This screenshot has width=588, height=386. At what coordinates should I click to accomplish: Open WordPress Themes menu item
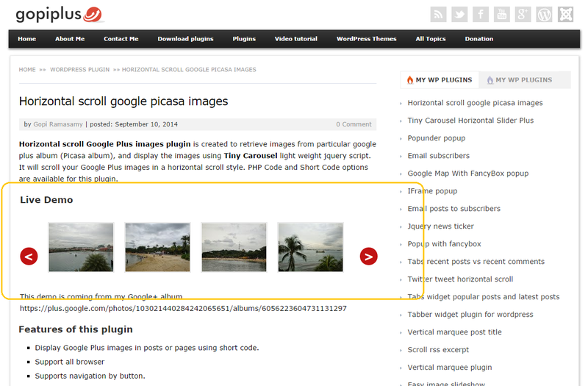pos(366,39)
